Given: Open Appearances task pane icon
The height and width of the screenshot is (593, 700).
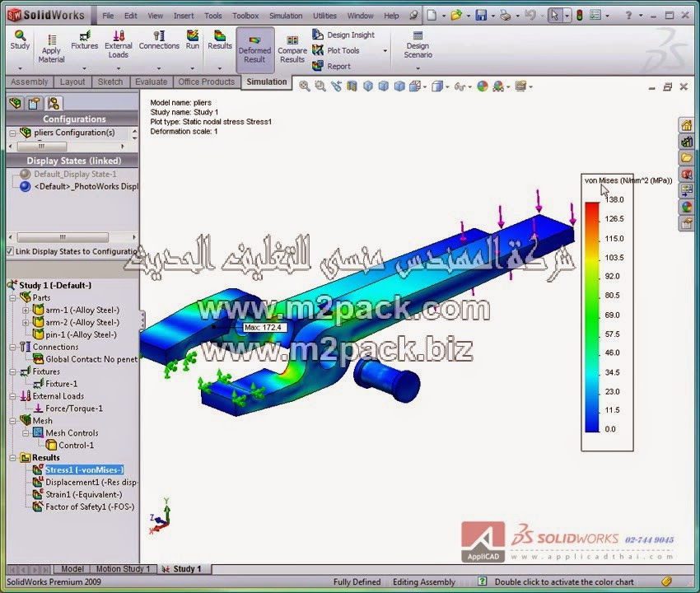Looking at the screenshot, I should 687,207.
